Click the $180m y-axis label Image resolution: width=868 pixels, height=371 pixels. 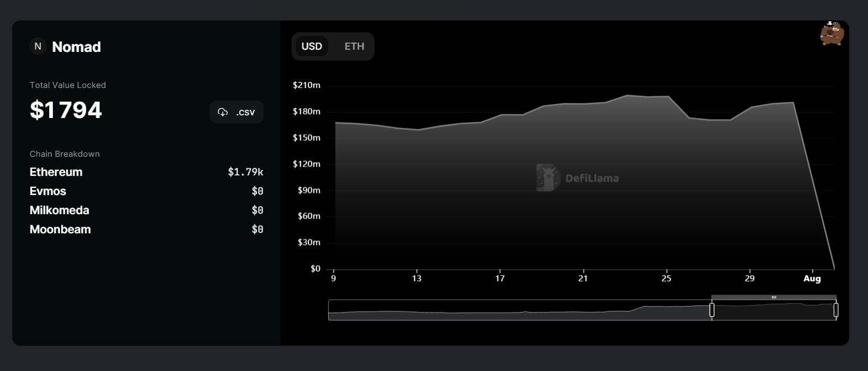click(x=306, y=111)
